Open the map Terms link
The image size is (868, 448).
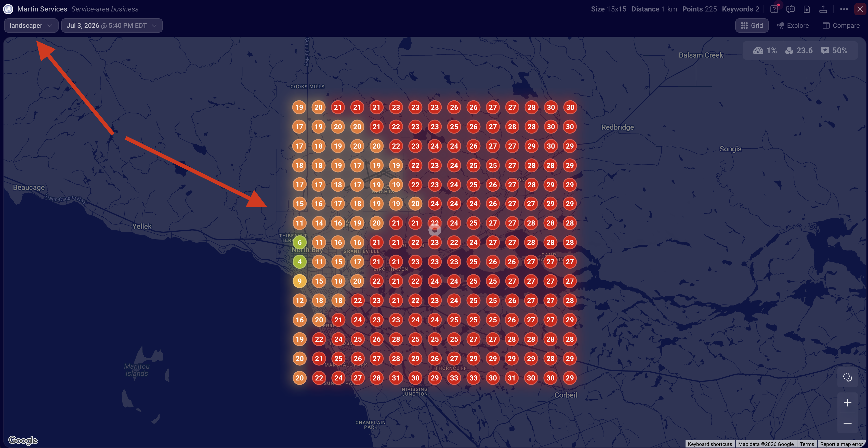click(807, 444)
